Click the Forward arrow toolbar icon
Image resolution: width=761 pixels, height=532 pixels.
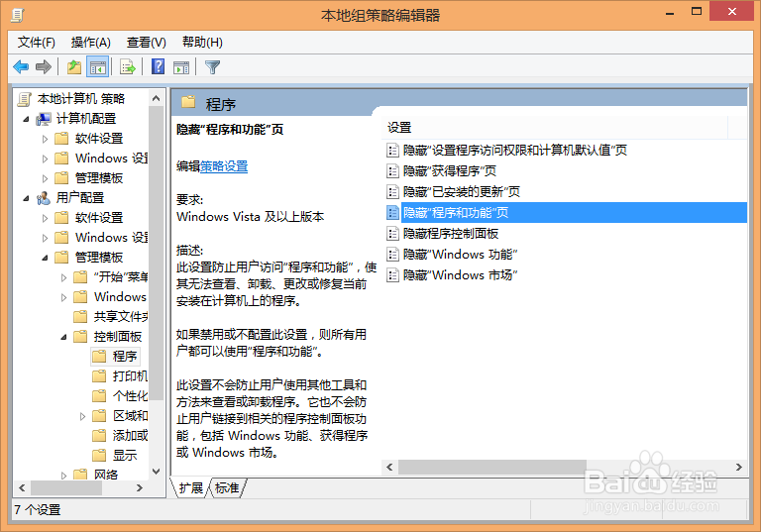click(x=44, y=67)
